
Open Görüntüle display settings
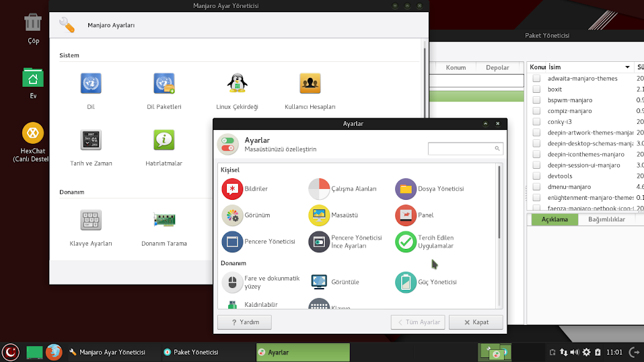[x=334, y=282]
